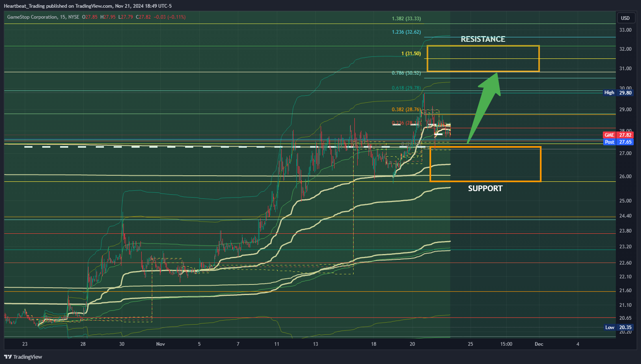Viewport: 641px width, 364px height.
Task: Click the GME 27.82 last price label
Action: 618,135
